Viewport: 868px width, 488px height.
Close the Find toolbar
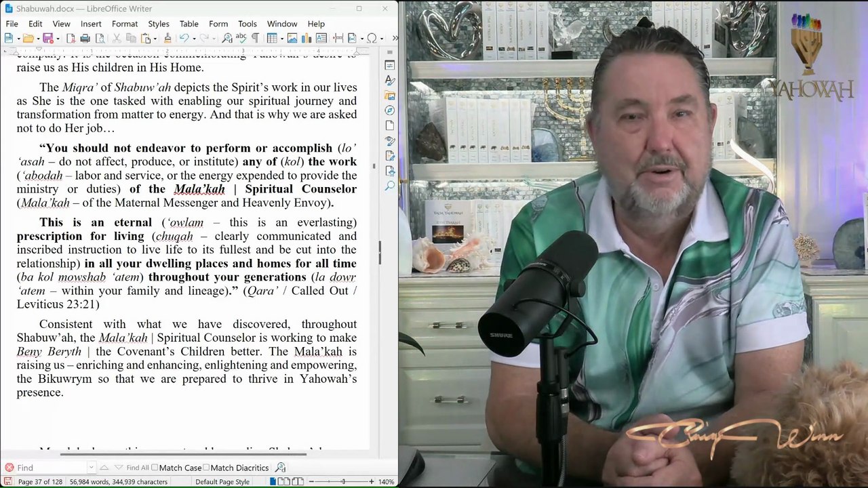point(9,468)
